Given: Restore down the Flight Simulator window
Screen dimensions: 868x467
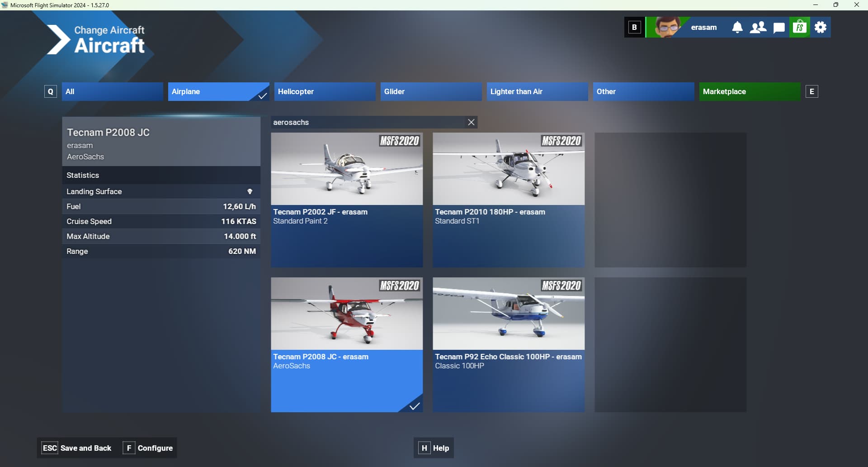Looking at the screenshot, I should pos(836,5).
